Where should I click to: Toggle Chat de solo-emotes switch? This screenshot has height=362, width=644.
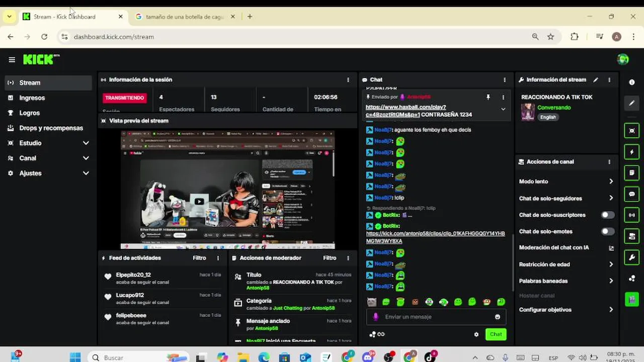click(x=608, y=232)
